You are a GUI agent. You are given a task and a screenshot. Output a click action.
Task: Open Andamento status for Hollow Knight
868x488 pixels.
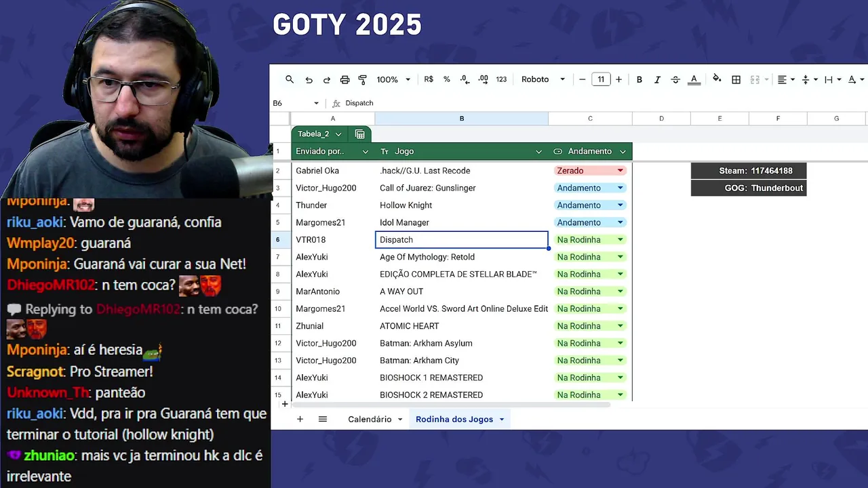589,205
